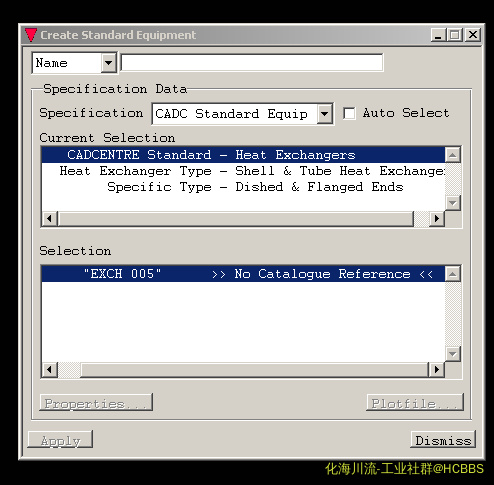Click the Apply button
Viewport: 494px width, 485px height.
tap(60, 440)
